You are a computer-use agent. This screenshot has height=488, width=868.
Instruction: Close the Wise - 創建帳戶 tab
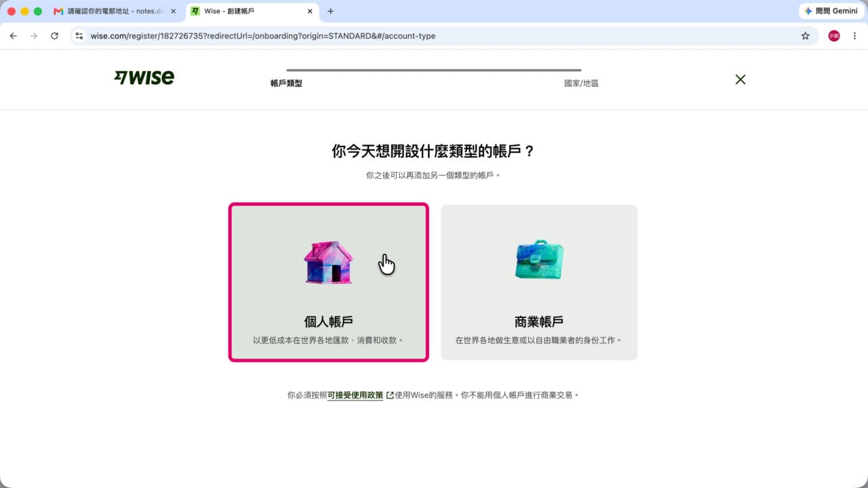[310, 12]
